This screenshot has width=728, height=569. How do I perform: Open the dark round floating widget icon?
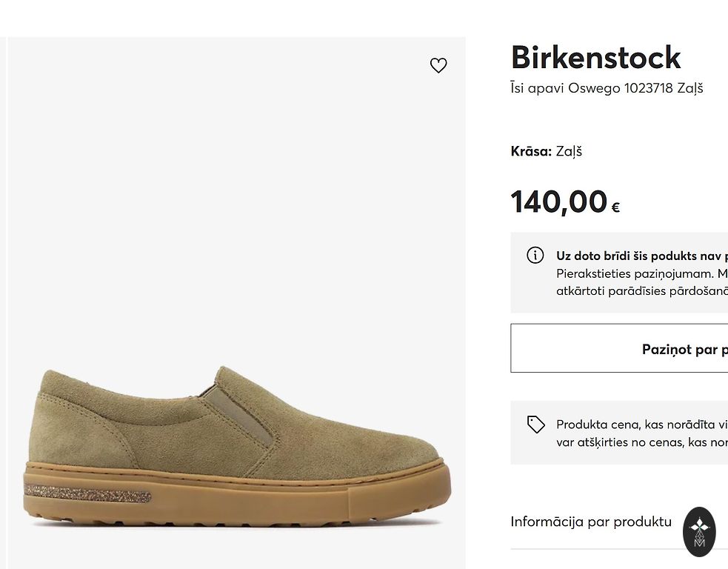[699, 531]
